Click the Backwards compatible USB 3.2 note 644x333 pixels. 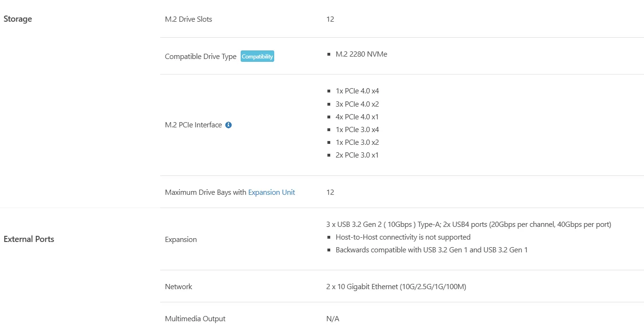(x=432, y=250)
